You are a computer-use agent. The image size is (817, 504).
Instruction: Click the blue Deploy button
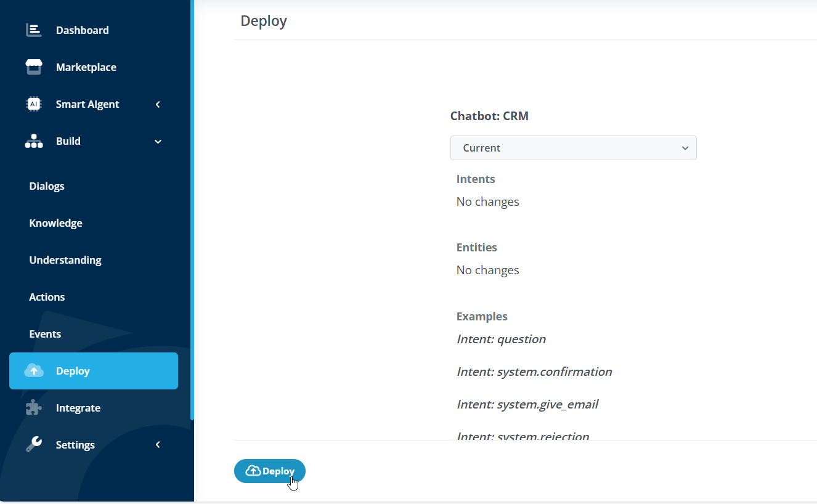coord(270,471)
